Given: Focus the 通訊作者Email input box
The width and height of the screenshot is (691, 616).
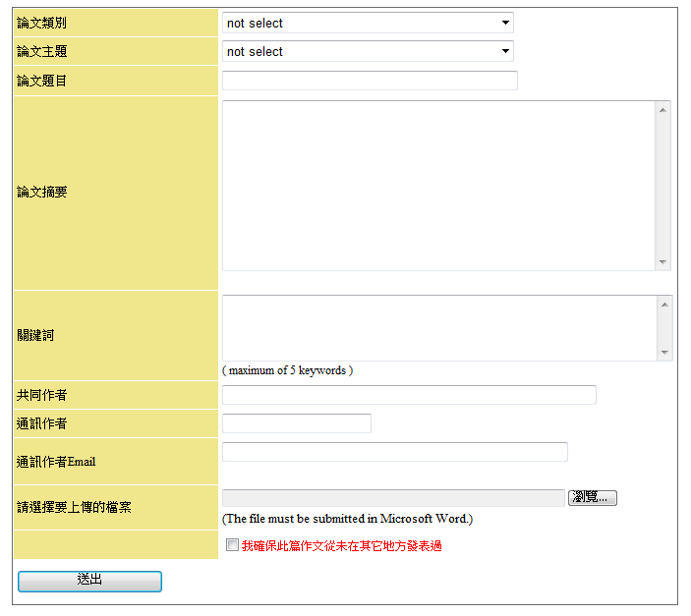Looking at the screenshot, I should coord(395,452).
